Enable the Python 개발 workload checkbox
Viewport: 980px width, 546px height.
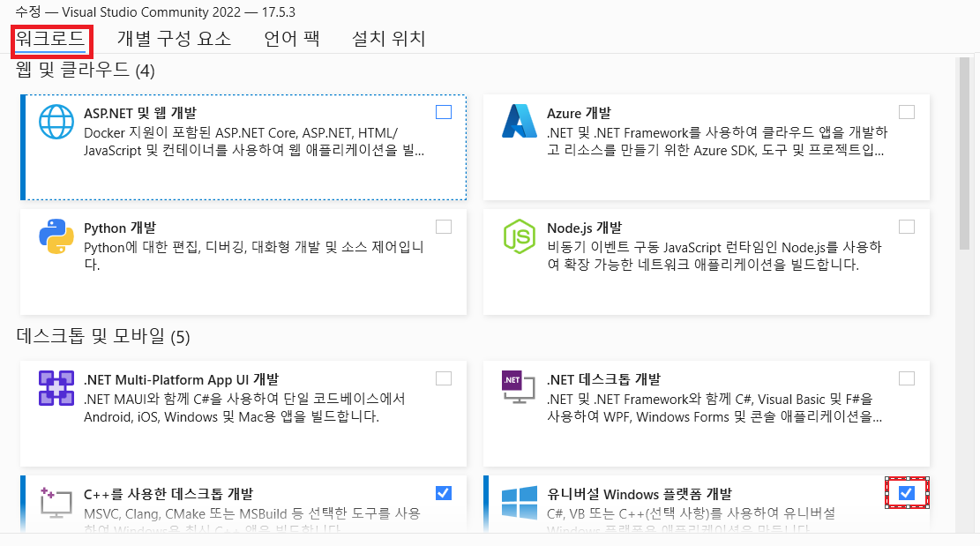point(444,227)
